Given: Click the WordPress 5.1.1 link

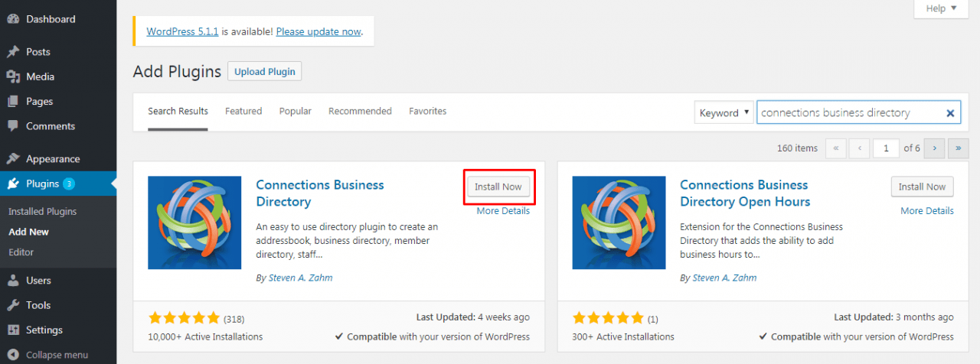Looking at the screenshot, I should click(182, 31).
